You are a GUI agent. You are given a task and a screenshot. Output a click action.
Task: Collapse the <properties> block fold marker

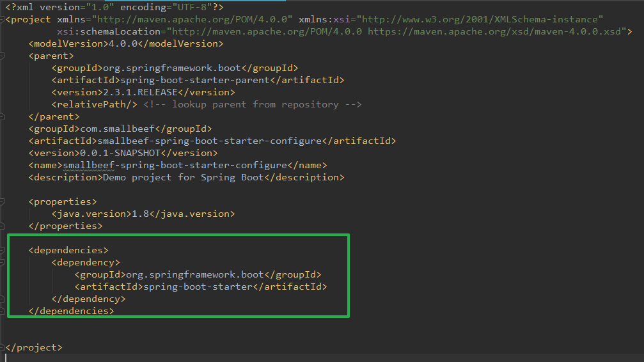(x=2, y=201)
